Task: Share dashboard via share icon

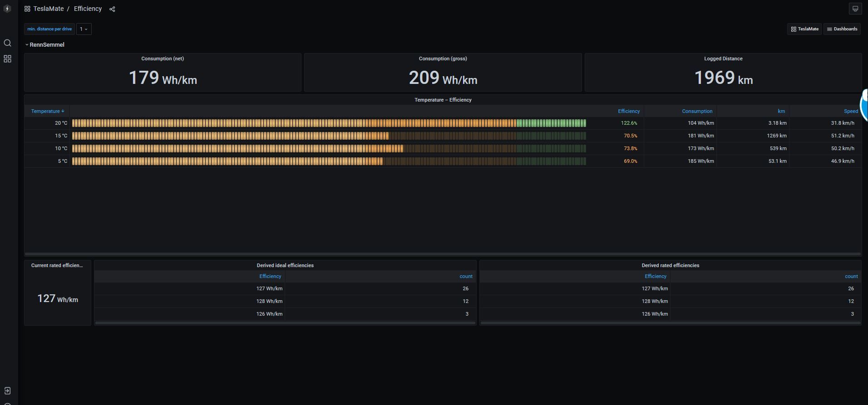Action: tap(112, 9)
